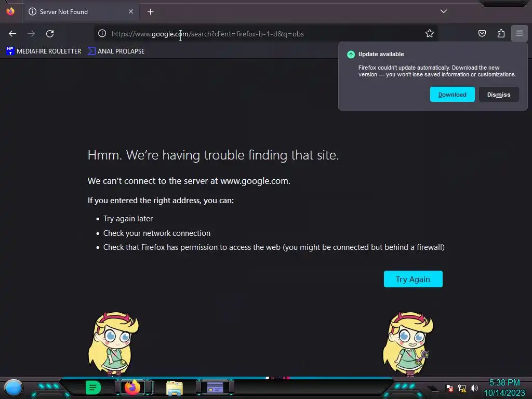Go back using the back arrow
Screen dimensions: 532x399
(12, 34)
